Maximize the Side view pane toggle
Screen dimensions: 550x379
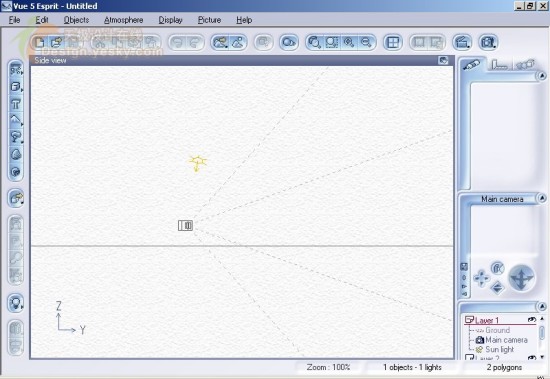pyautogui.click(x=443, y=60)
